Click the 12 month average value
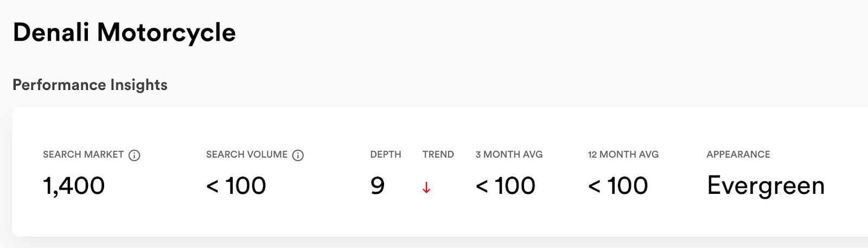This screenshot has width=868, height=248. 618,186
